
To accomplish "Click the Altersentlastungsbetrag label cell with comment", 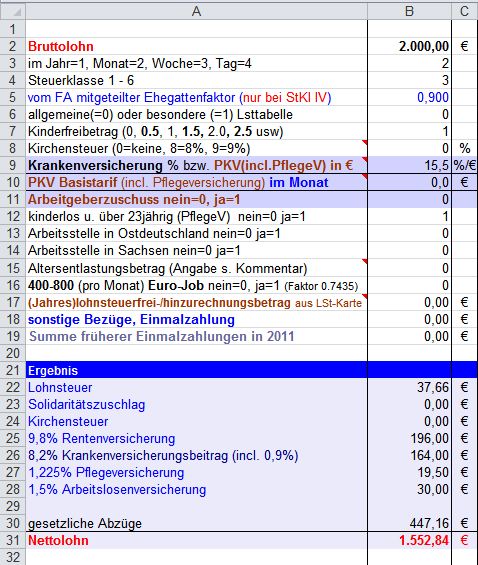I will click(196, 268).
